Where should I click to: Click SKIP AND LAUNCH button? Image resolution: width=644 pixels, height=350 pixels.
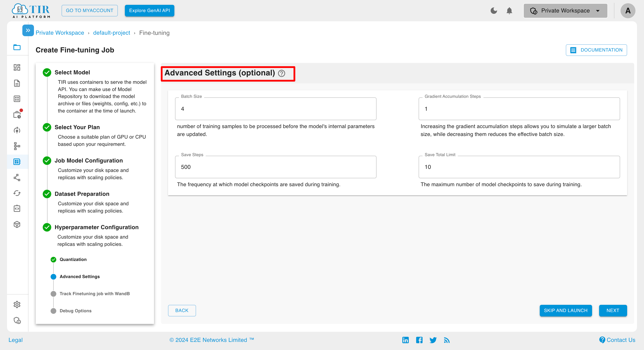tap(566, 311)
